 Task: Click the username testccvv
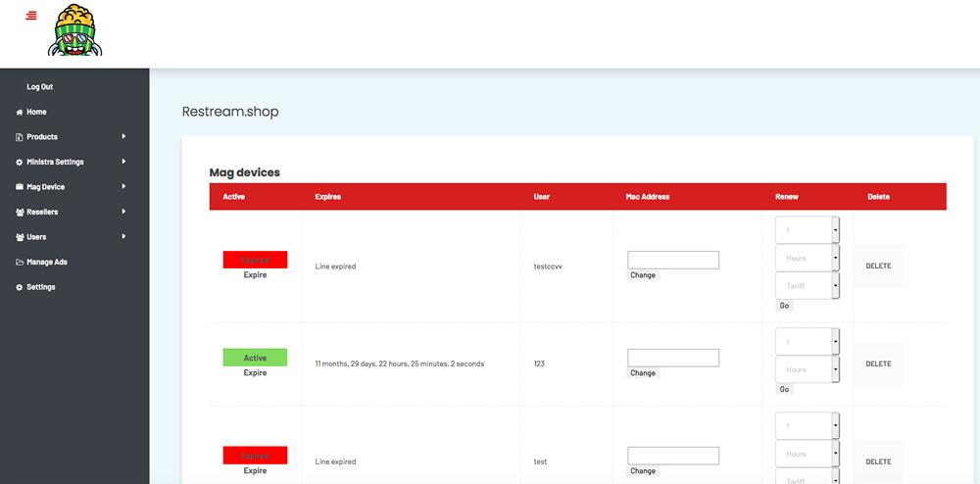coord(548,266)
